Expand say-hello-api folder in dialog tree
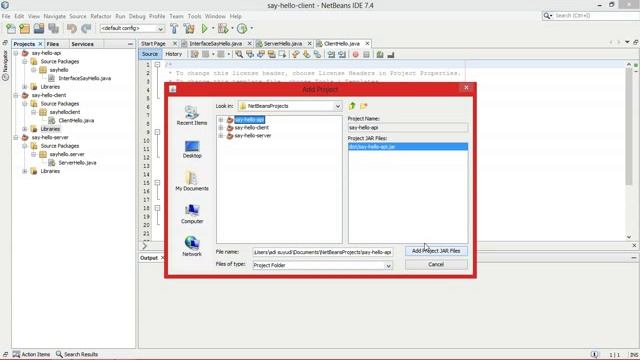640x360 pixels. pos(221,120)
